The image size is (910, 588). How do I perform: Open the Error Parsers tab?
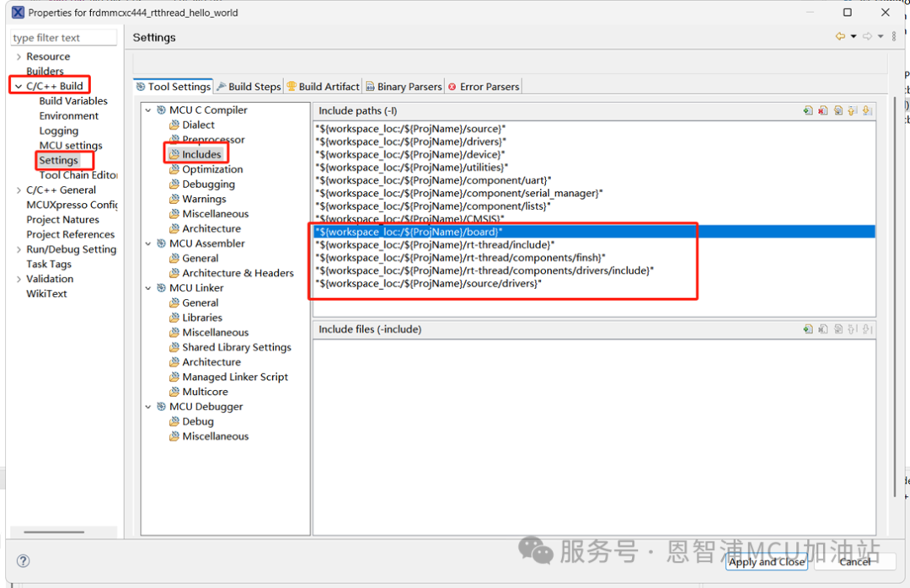click(x=483, y=87)
